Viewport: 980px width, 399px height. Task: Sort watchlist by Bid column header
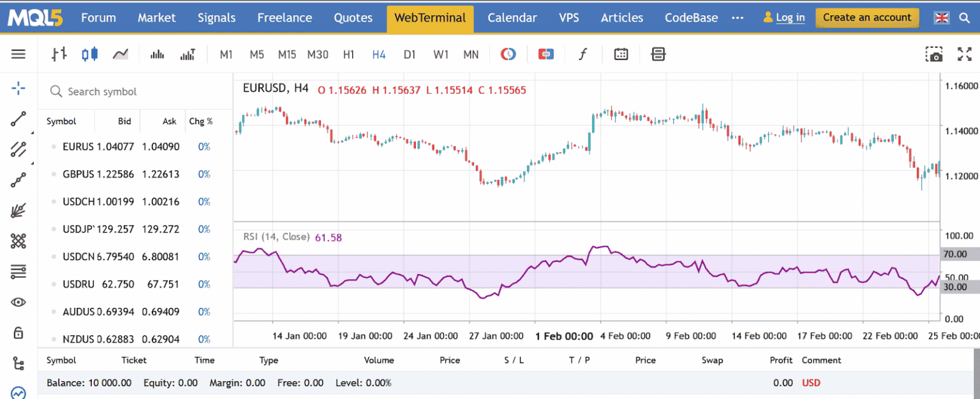click(x=124, y=121)
